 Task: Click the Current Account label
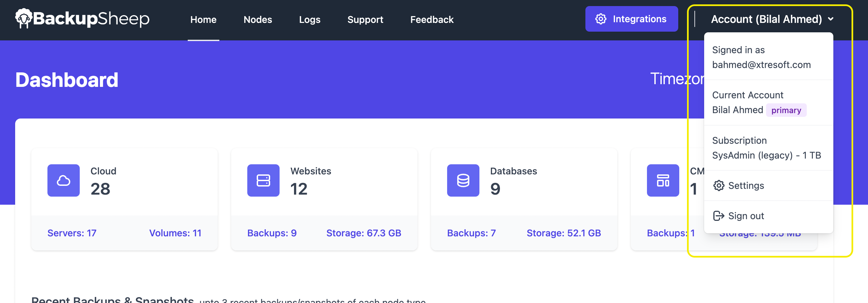[x=747, y=95]
